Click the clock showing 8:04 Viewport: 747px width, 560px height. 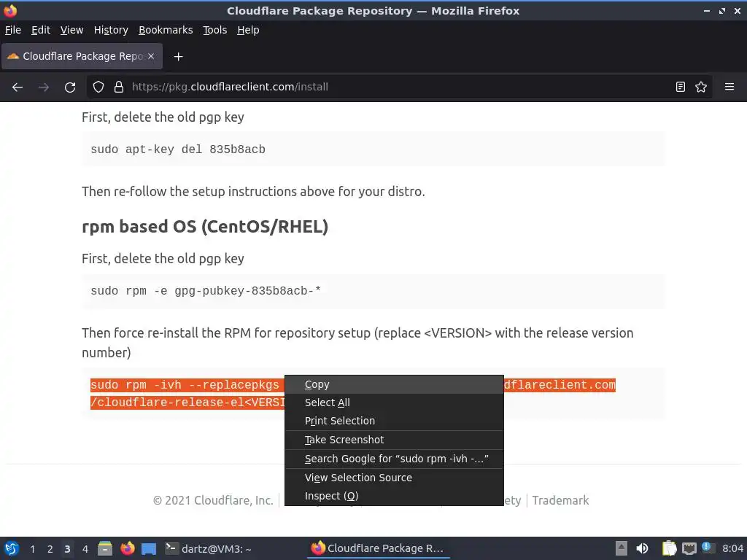pyautogui.click(x=732, y=548)
